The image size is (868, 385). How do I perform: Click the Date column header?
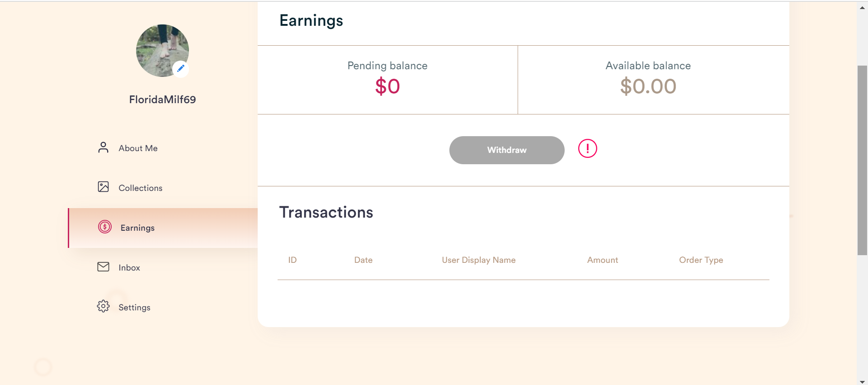[363, 260]
